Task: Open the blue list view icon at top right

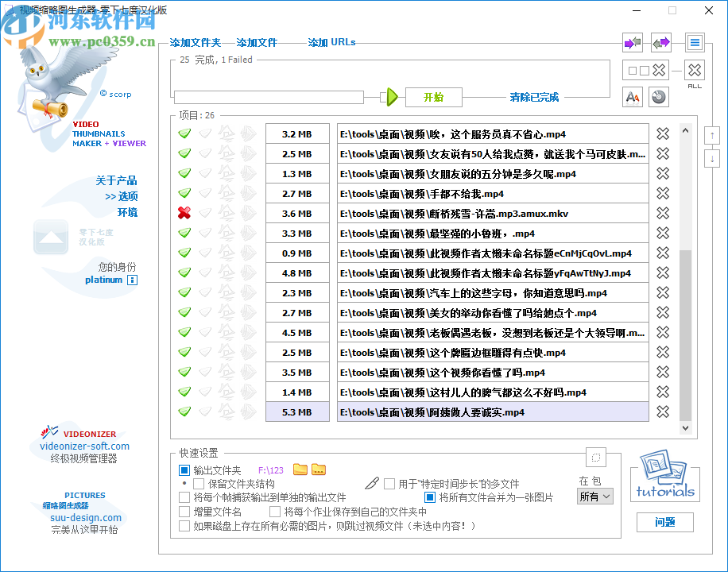Action: coord(695,42)
